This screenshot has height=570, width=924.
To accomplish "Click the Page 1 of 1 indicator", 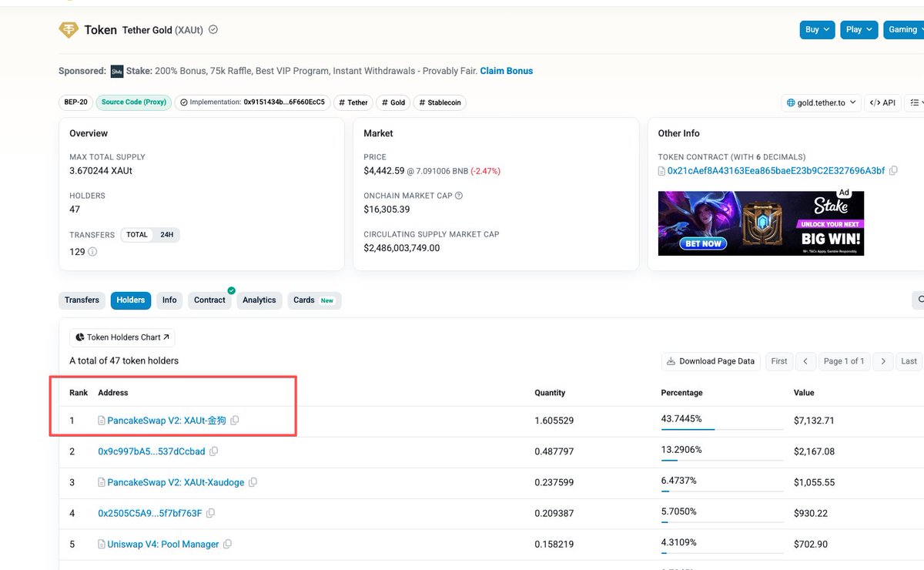I will pos(844,361).
